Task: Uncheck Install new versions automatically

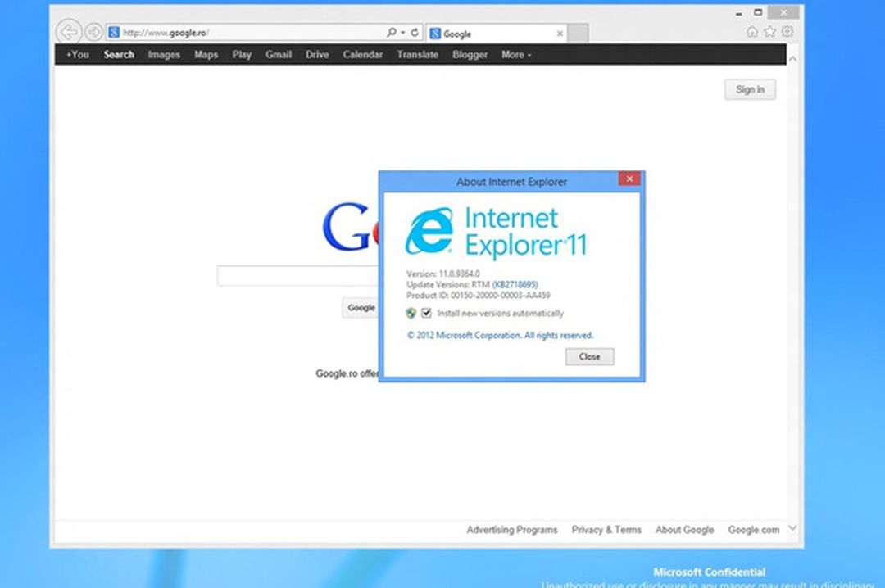Action: tap(427, 313)
